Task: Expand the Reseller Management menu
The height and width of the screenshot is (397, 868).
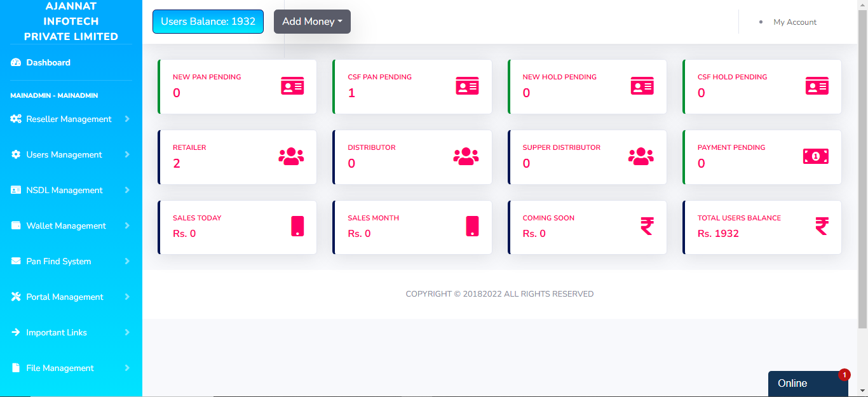Action: [x=70, y=119]
